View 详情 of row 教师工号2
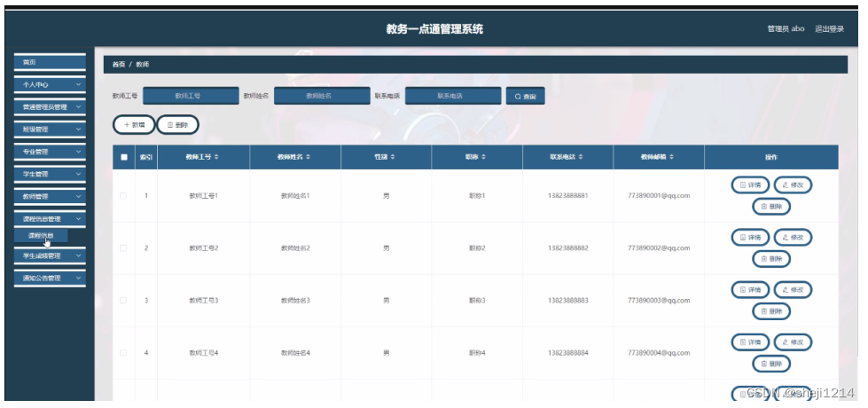868x408 pixels. point(750,238)
